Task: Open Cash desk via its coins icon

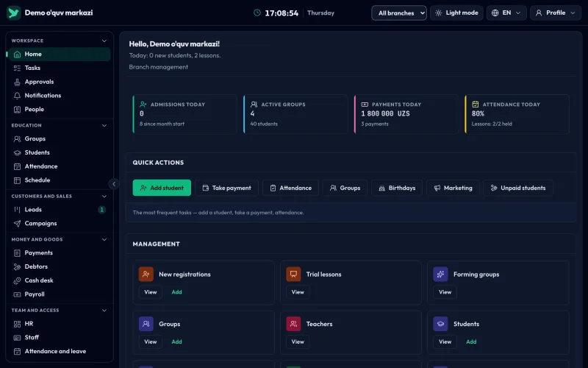Action: 17,280
